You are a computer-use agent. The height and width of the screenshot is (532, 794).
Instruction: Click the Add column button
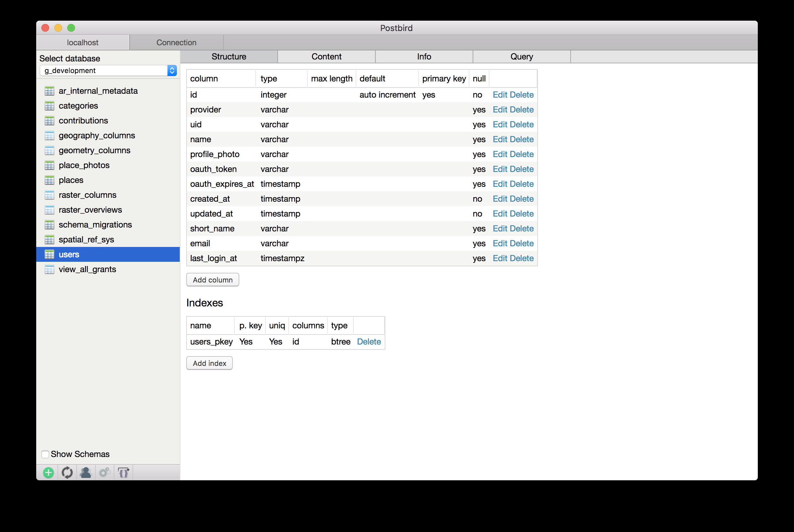click(212, 280)
